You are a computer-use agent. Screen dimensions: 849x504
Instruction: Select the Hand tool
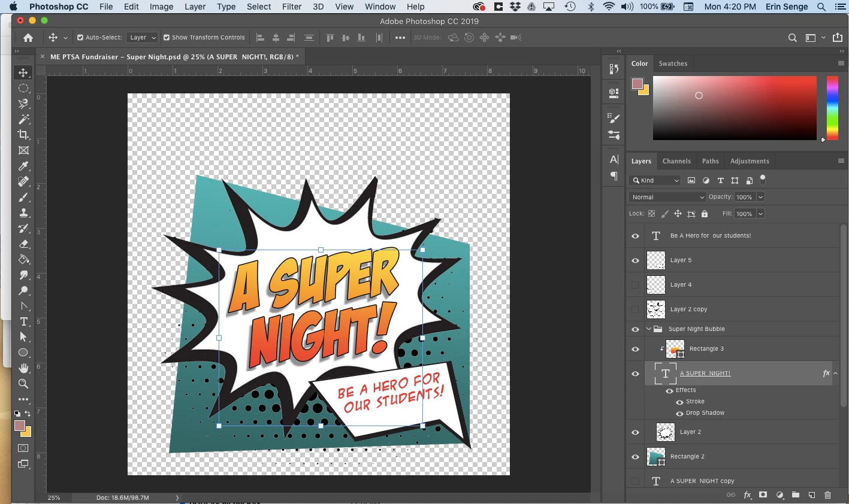coord(23,368)
